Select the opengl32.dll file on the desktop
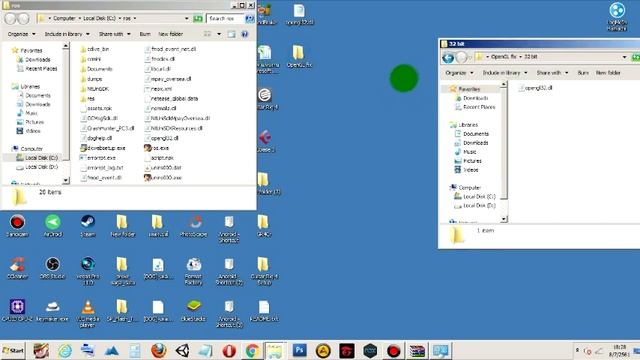The image size is (640, 360). coord(299,15)
